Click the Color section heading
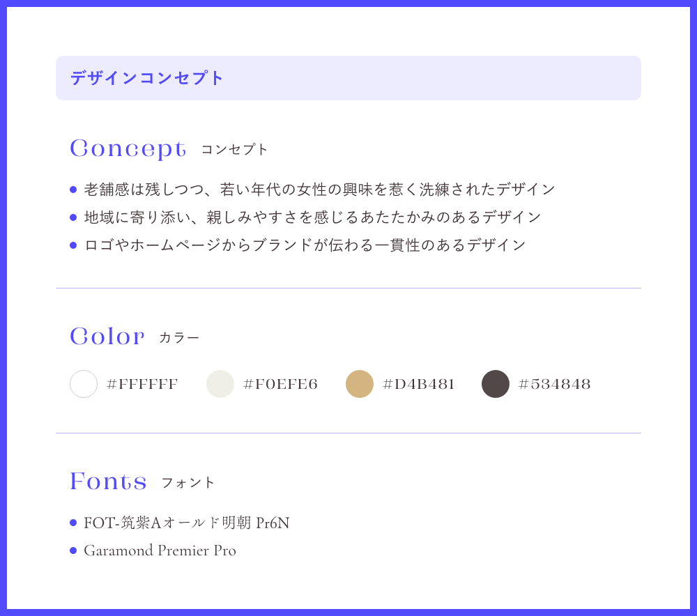This screenshot has width=697, height=616. coord(107,336)
